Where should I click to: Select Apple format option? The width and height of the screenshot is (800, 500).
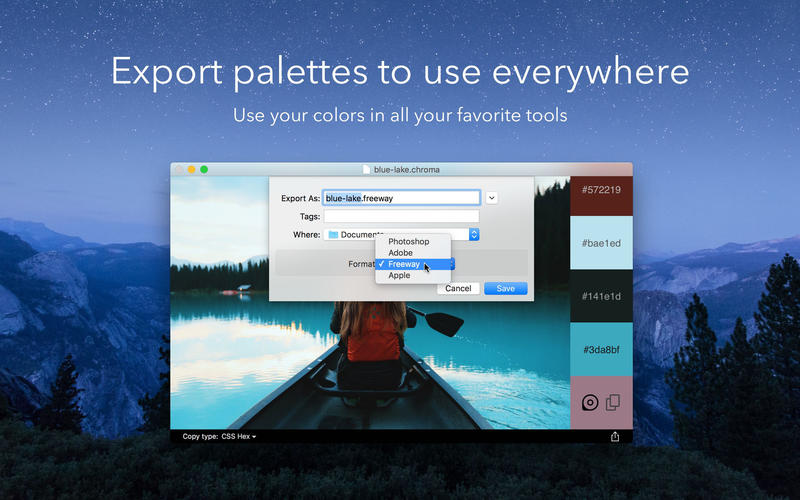tap(413, 276)
